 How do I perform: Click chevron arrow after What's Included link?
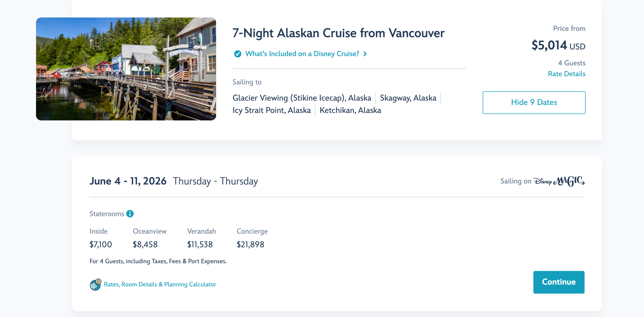(365, 54)
